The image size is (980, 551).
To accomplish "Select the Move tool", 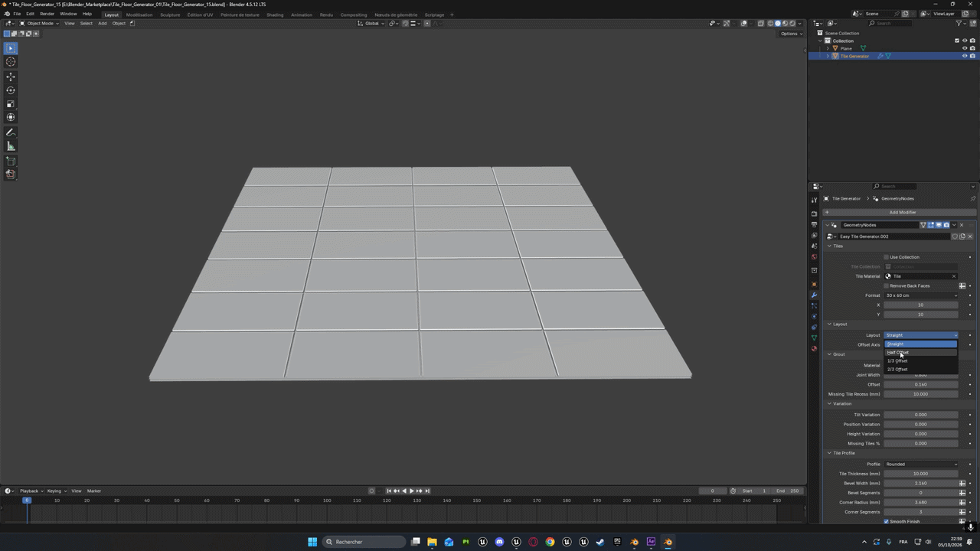I will tap(11, 77).
